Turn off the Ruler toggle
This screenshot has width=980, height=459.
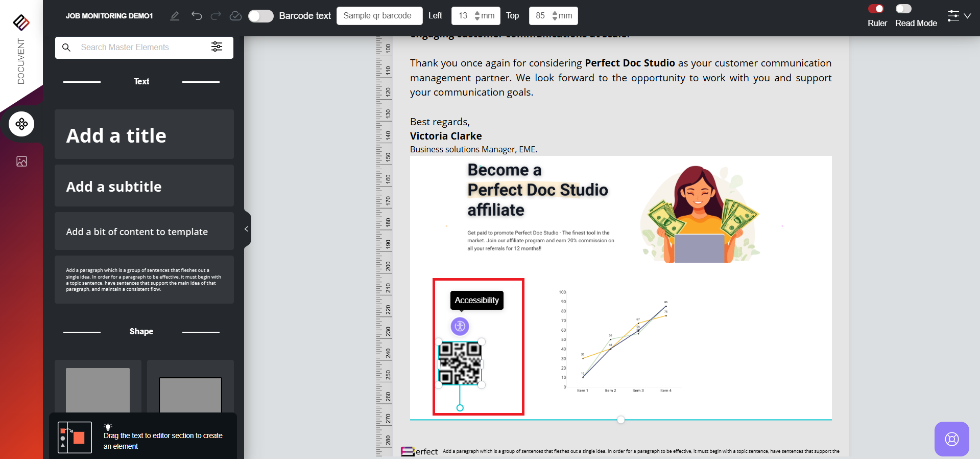[x=876, y=9]
